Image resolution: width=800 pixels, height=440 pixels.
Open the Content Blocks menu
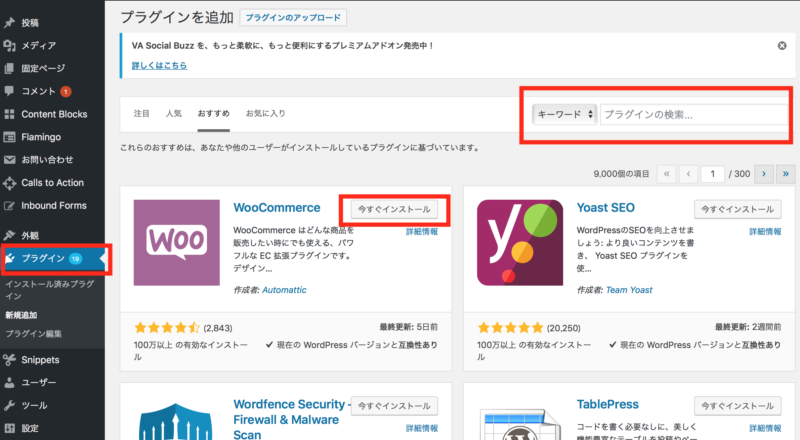click(x=53, y=114)
